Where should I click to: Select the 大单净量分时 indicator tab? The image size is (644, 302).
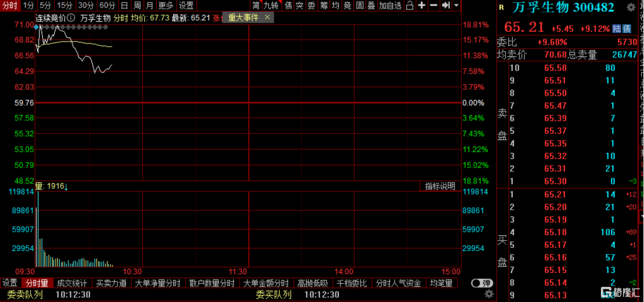(158, 283)
